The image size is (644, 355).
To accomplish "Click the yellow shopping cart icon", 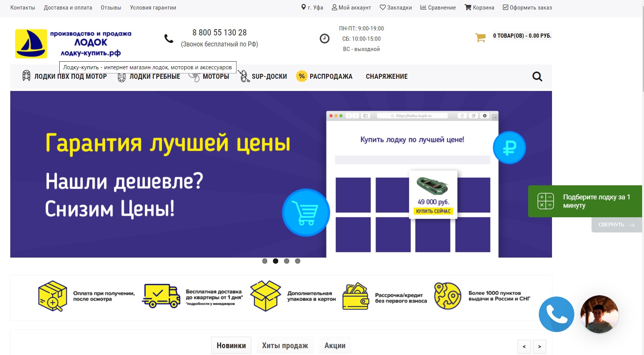I will 480,37.
